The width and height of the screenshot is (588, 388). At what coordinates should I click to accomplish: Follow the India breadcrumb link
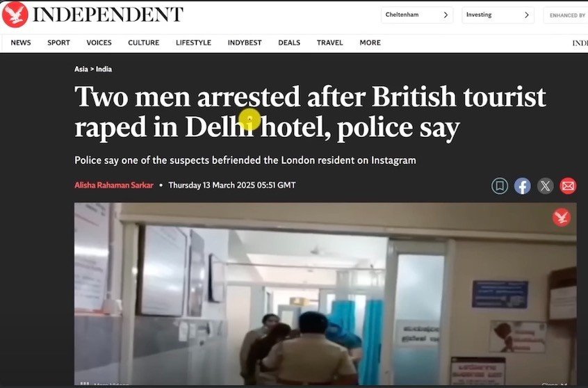pyautogui.click(x=104, y=69)
